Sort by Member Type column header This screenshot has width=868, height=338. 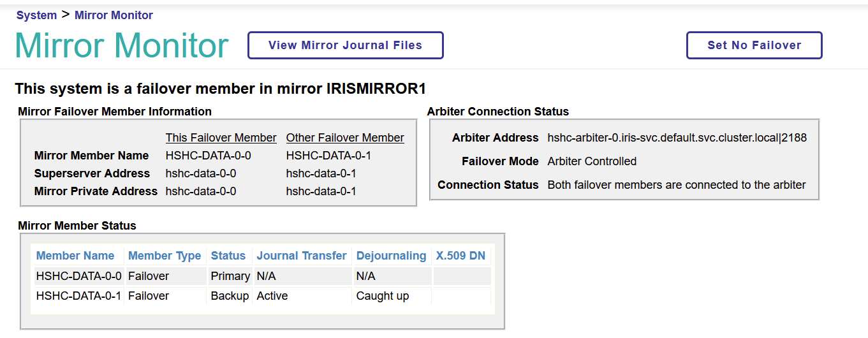click(165, 256)
